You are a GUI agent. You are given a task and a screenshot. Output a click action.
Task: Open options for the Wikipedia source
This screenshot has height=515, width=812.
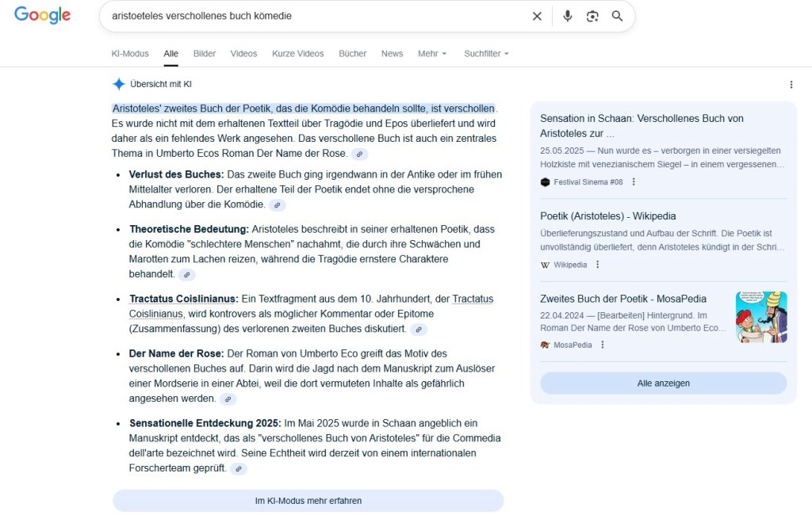click(598, 265)
